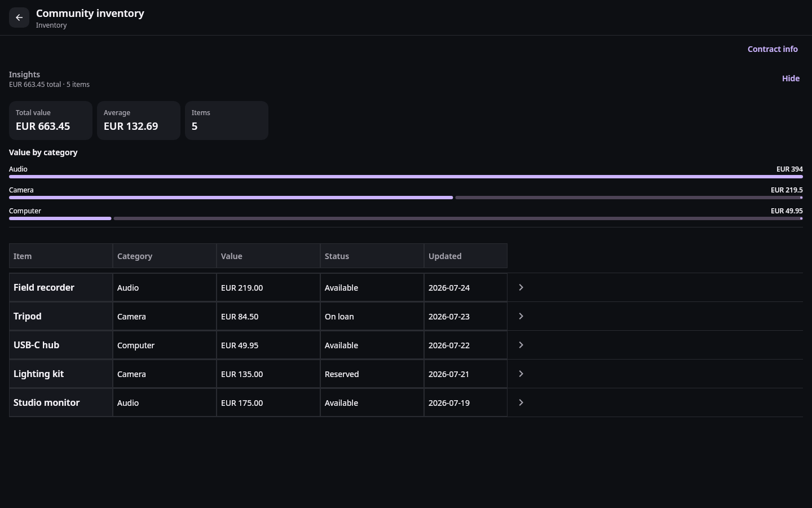The image size is (812, 508).
Task: Sort by the Category column header
Action: click(165, 256)
